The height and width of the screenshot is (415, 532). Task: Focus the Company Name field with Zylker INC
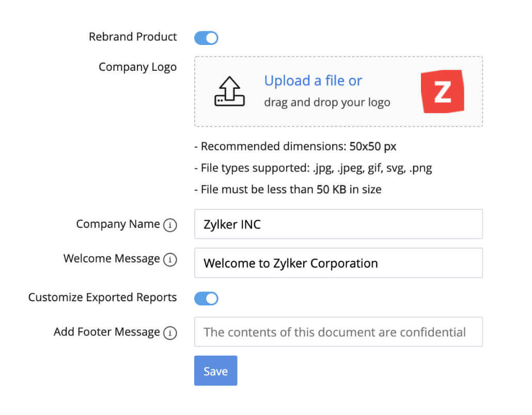coord(338,224)
